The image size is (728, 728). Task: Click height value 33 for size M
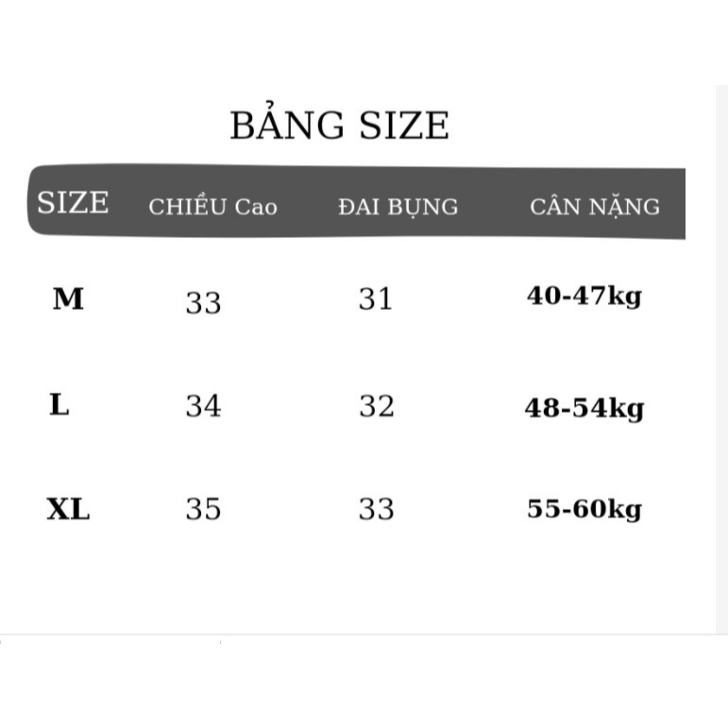point(203,303)
